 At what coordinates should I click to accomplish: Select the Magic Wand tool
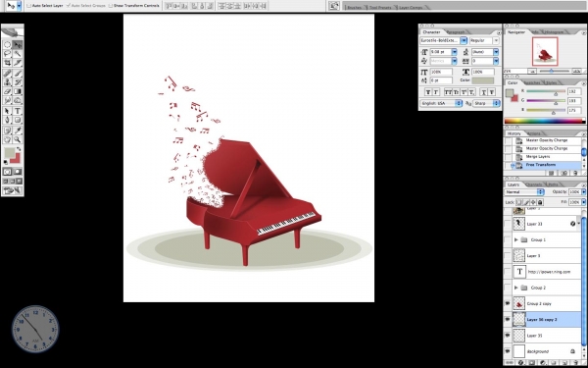(x=18, y=54)
